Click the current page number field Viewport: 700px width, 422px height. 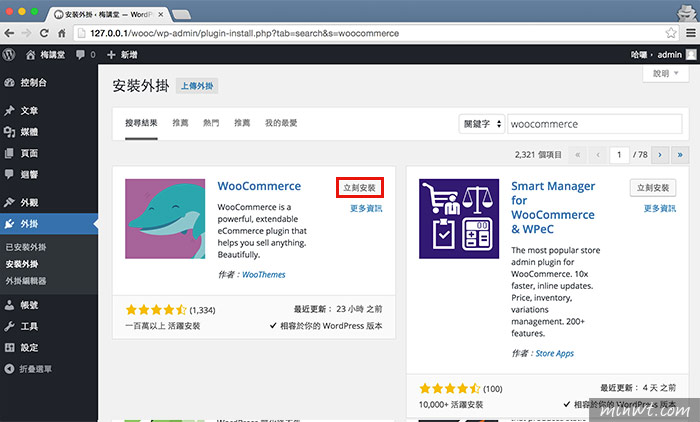pos(619,155)
